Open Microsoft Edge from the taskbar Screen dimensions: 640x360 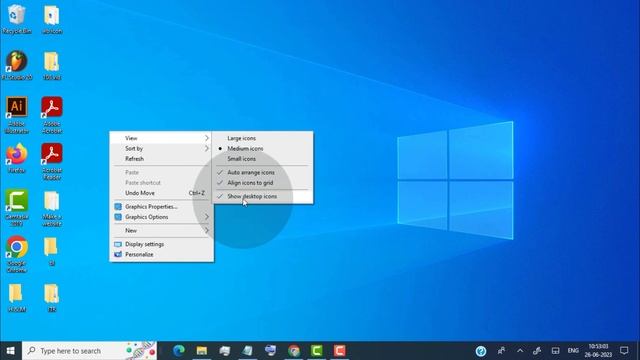pyautogui.click(x=178, y=351)
